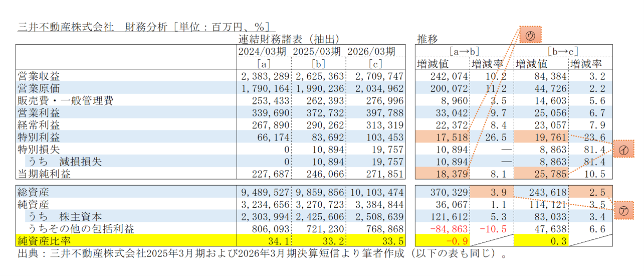Click the 2,625,363 cell
The image size is (644, 276).
coord(319,76)
